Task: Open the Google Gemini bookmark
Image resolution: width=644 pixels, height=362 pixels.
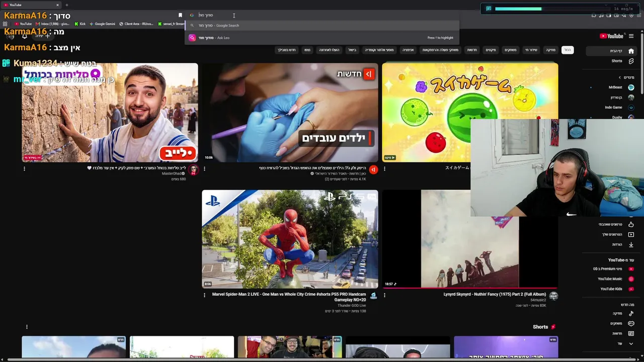Action: click(102, 24)
